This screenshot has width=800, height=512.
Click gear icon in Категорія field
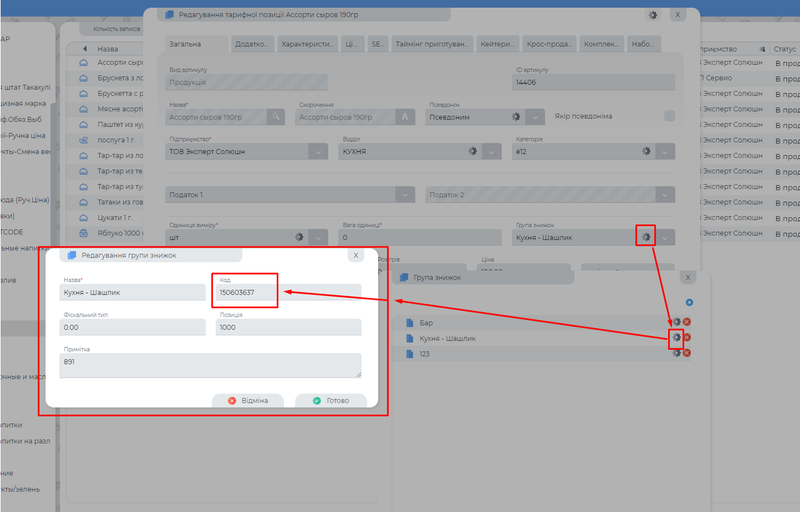646,151
